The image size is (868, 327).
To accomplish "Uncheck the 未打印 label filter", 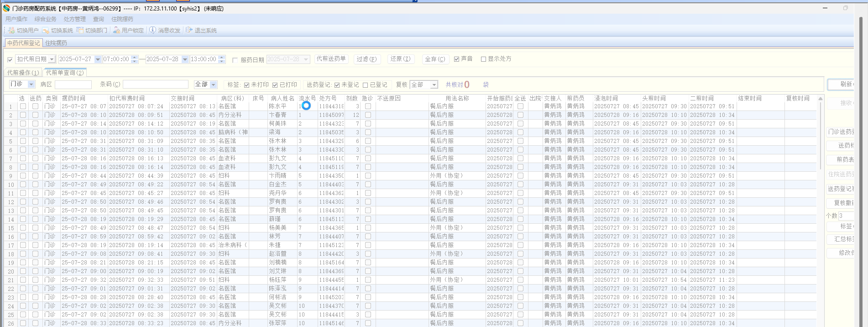I will [x=246, y=85].
